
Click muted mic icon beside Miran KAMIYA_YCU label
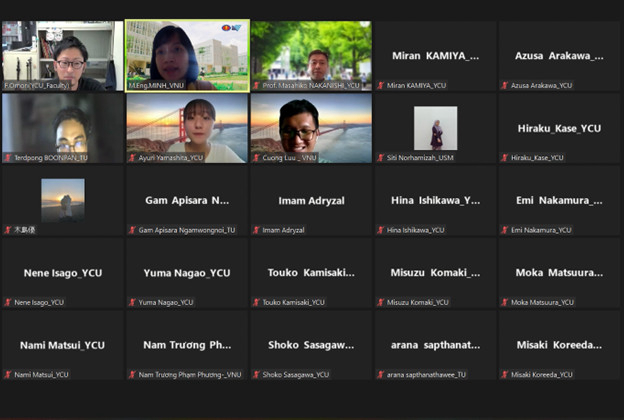[381, 86]
